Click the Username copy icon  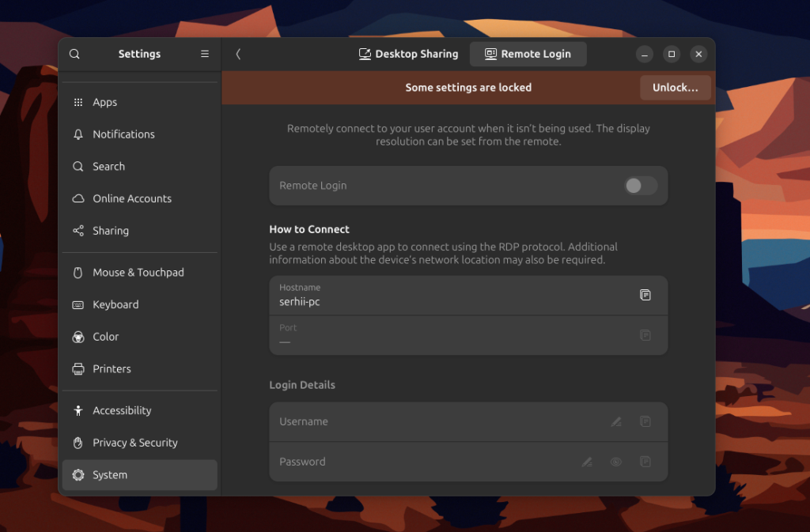click(x=645, y=421)
